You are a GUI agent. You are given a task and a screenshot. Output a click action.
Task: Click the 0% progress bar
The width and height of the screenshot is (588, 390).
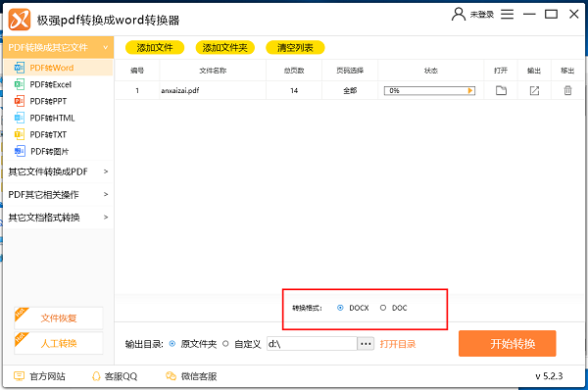pos(429,90)
